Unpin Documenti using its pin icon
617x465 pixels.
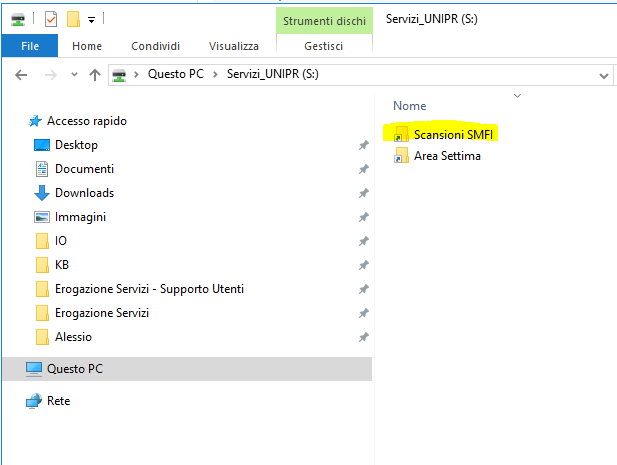coord(363,169)
